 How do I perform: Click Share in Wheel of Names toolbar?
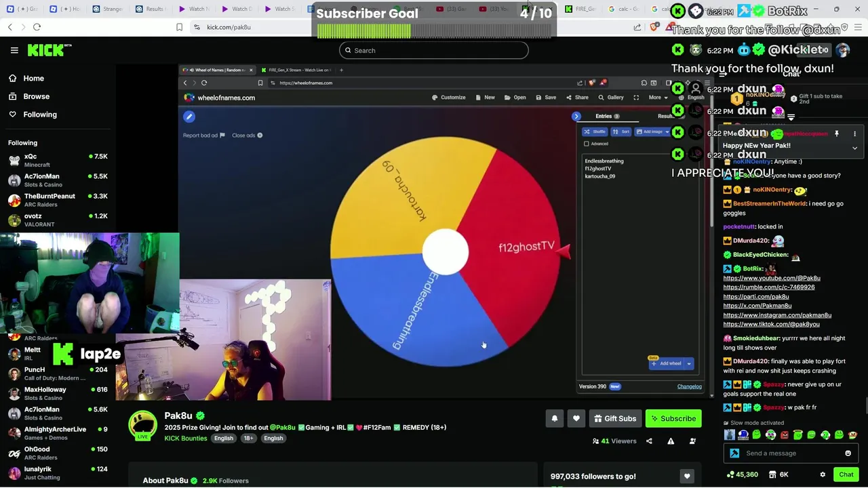pos(578,98)
